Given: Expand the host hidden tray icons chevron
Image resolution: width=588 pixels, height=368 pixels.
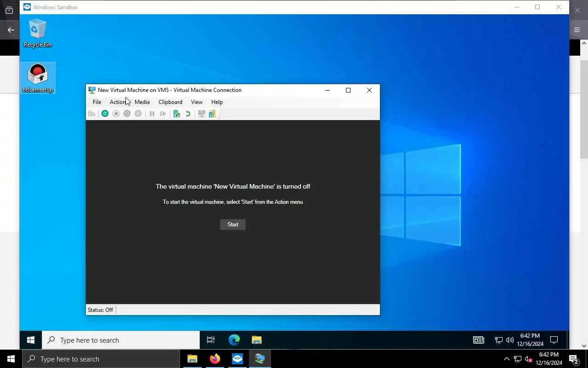Looking at the screenshot, I should click(507, 359).
